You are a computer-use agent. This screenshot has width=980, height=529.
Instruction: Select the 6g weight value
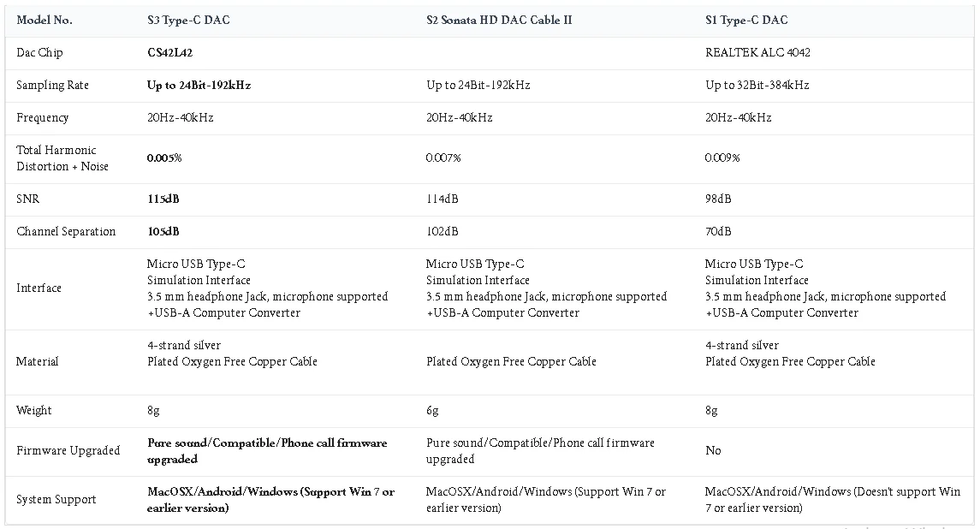[x=432, y=410]
